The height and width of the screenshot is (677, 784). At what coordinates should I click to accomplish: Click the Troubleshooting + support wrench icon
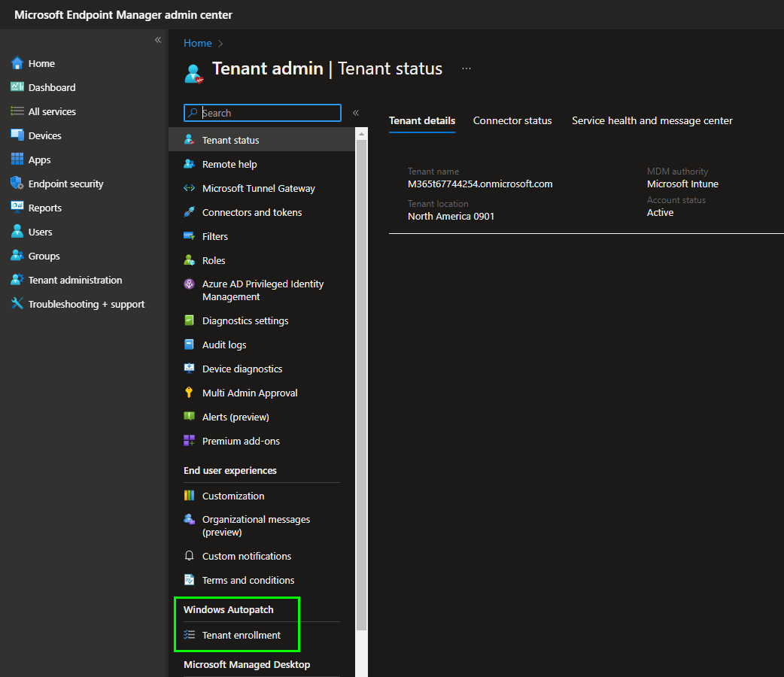pyautogui.click(x=17, y=304)
